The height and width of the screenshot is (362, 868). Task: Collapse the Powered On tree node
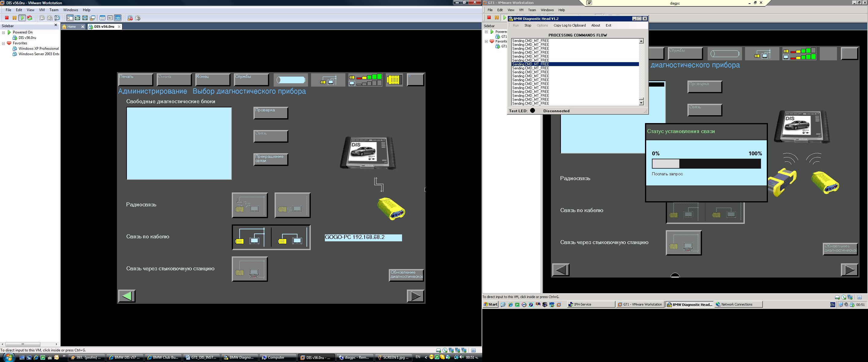pyautogui.click(x=3, y=32)
